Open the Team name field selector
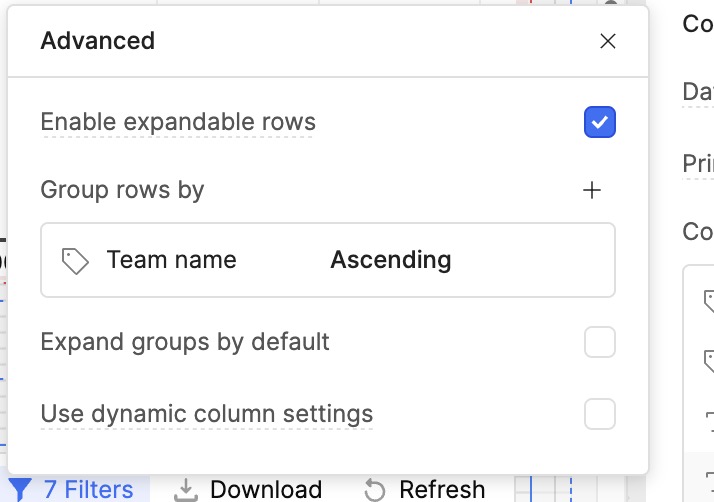 pos(172,261)
